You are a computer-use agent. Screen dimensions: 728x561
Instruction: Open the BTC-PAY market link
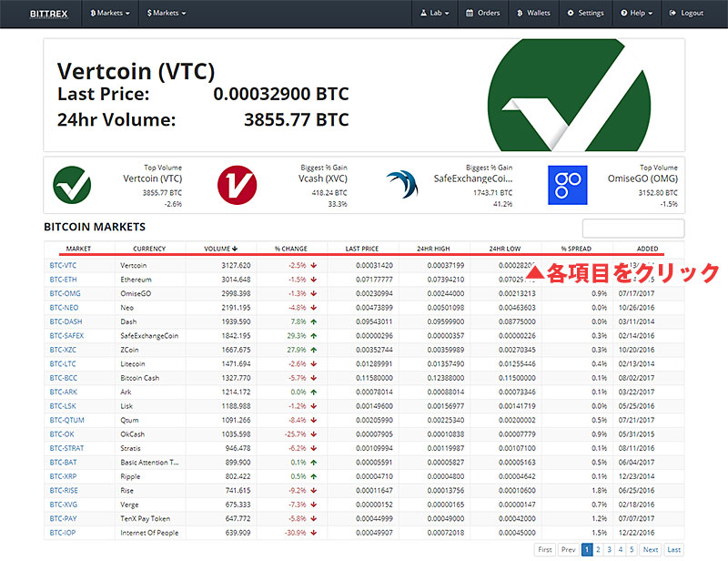pos(63,519)
